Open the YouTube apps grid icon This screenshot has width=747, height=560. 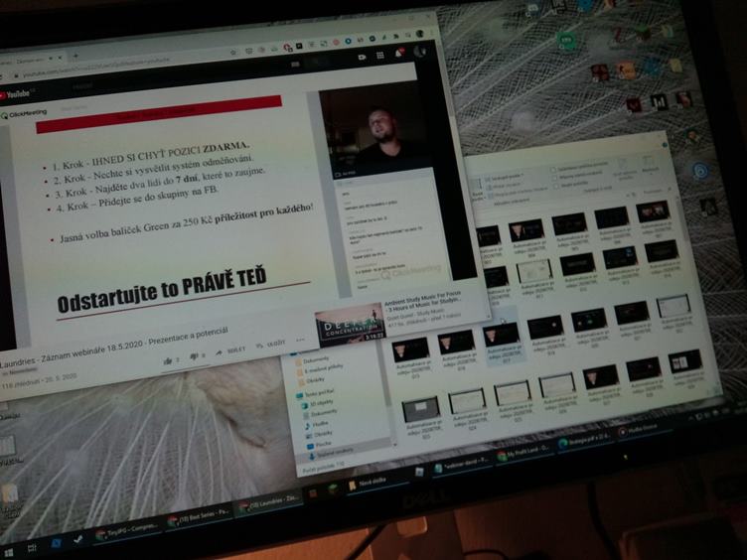coord(380,56)
